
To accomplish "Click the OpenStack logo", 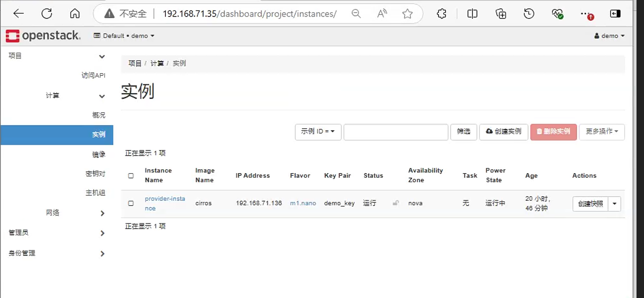I will tap(43, 36).
